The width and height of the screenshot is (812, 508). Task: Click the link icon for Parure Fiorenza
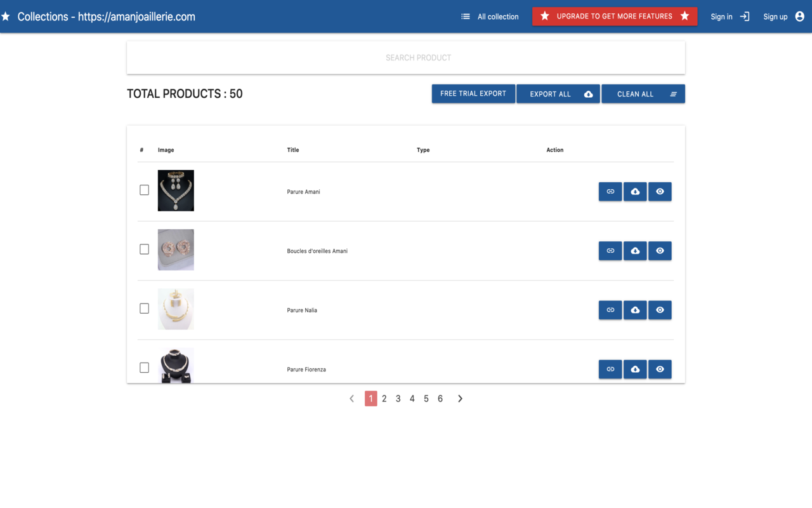pos(610,369)
